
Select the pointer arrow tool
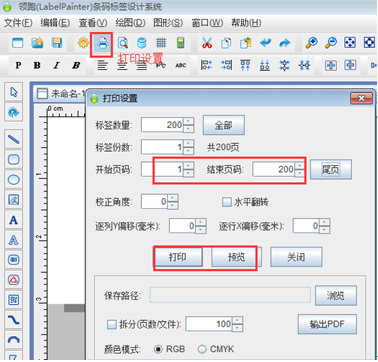[14, 92]
